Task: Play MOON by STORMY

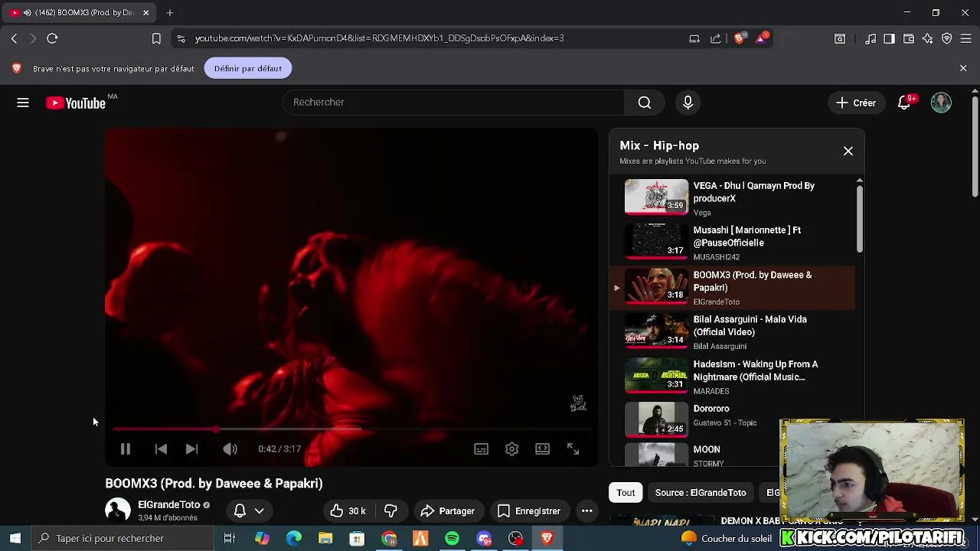Action: [x=732, y=455]
